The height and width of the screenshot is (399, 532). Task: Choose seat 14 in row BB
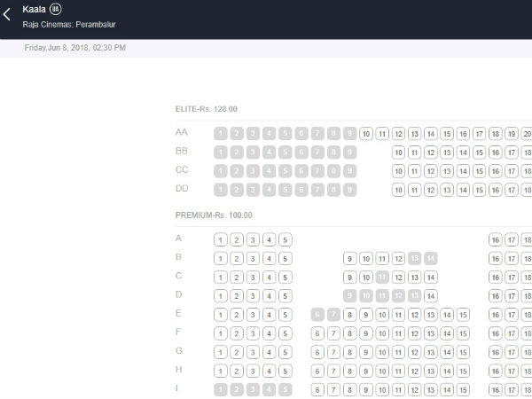[x=430, y=153]
